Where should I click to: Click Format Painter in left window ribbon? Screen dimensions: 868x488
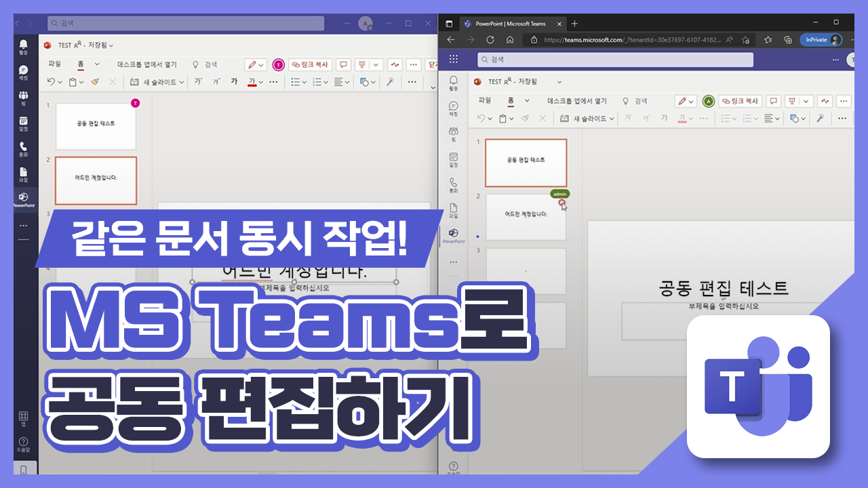pyautogui.click(x=95, y=81)
